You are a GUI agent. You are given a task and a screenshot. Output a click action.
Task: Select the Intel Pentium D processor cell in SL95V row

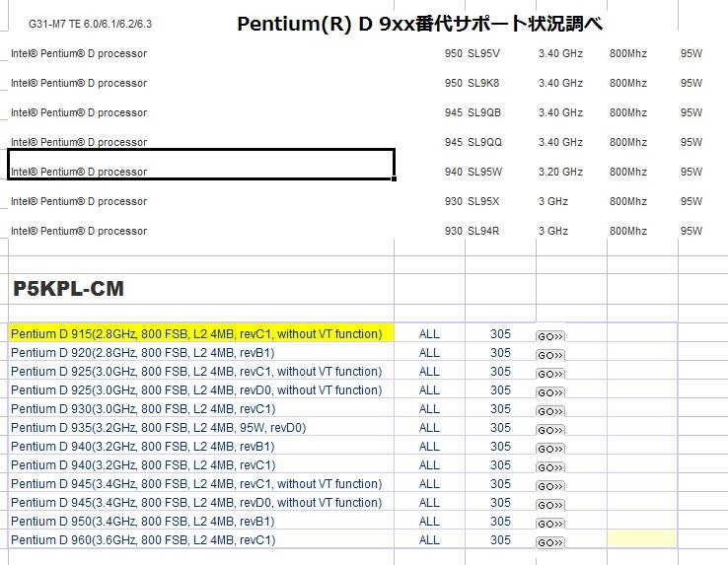79,53
